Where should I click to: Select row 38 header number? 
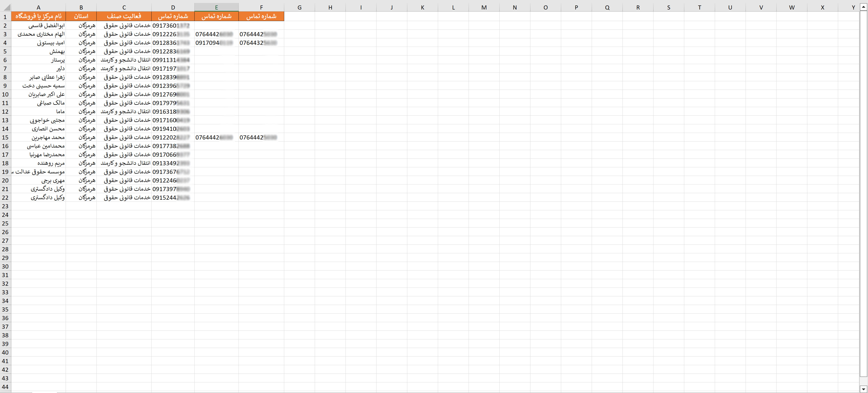[5, 335]
